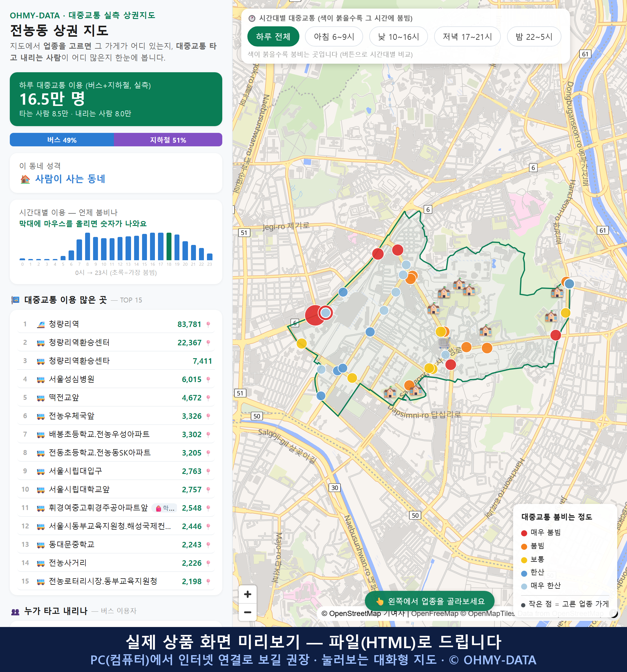Switch to 아침 6~9시 time filter
This screenshot has width=627, height=672.
point(334,36)
